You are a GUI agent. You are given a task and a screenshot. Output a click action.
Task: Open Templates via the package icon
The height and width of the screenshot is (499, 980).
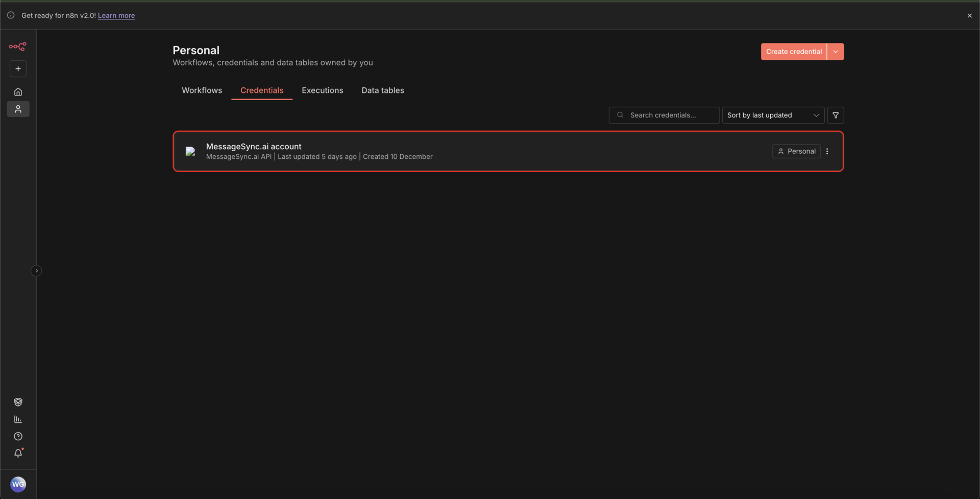tap(18, 402)
